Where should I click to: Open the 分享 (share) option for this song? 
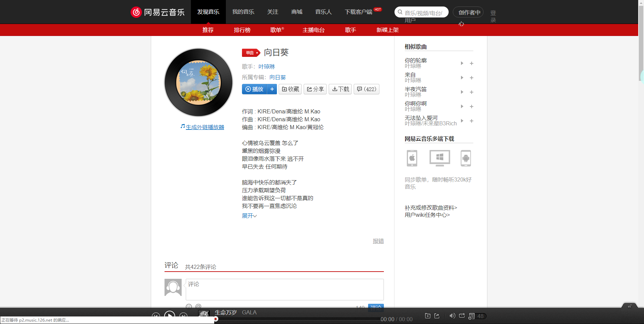pyautogui.click(x=315, y=89)
